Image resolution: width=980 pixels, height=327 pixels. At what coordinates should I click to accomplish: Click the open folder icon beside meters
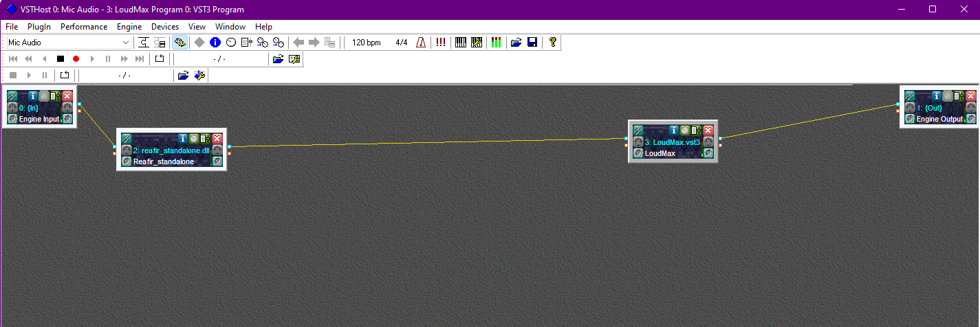click(x=516, y=43)
